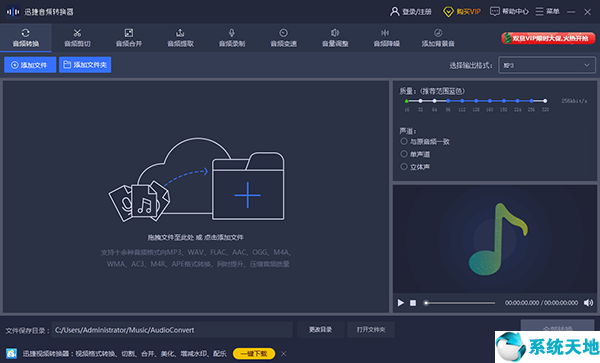Open the 音频录制 microphone tab
600x363 pixels.
click(232, 37)
